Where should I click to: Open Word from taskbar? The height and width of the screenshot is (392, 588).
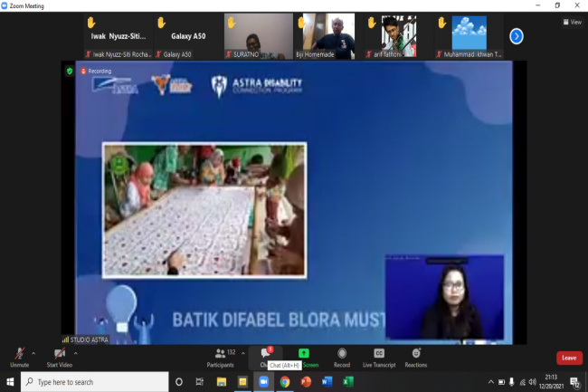(327, 382)
